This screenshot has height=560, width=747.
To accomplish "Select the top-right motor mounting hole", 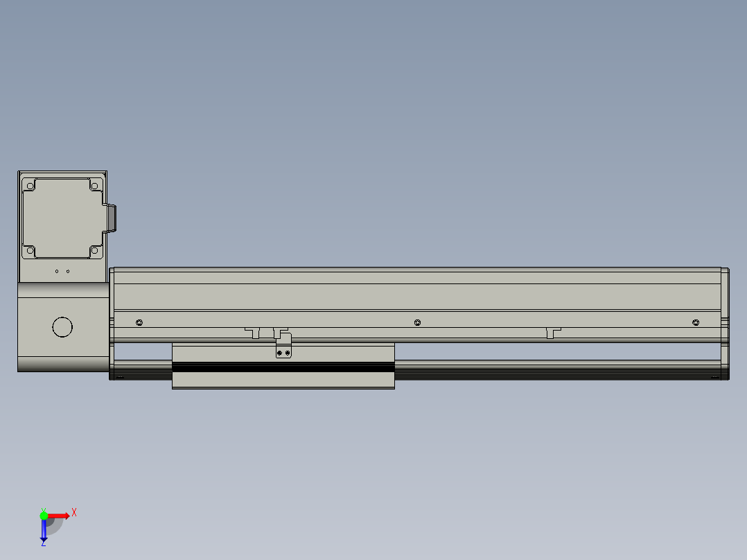I will tap(94, 186).
